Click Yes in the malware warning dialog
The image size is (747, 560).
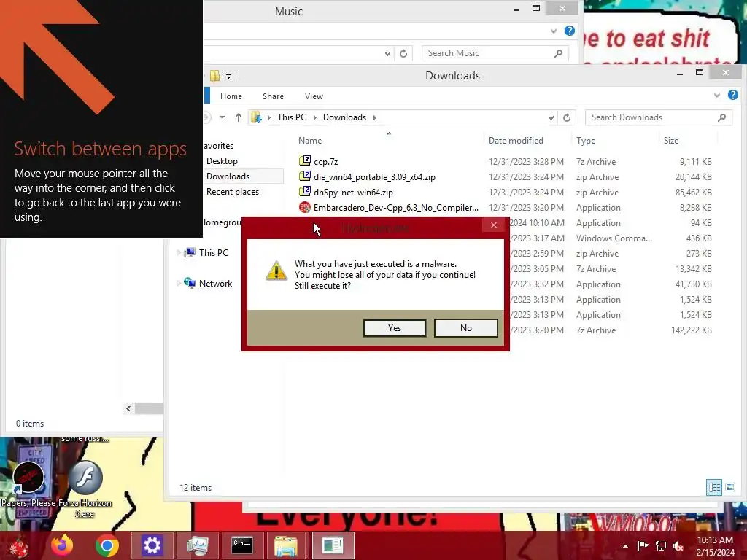(x=395, y=327)
